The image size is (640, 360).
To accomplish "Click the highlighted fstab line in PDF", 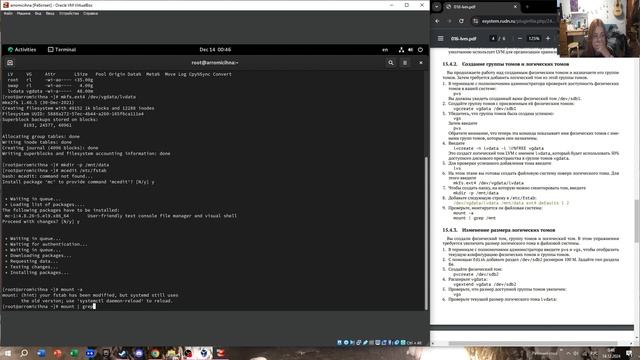I will (x=511, y=203).
